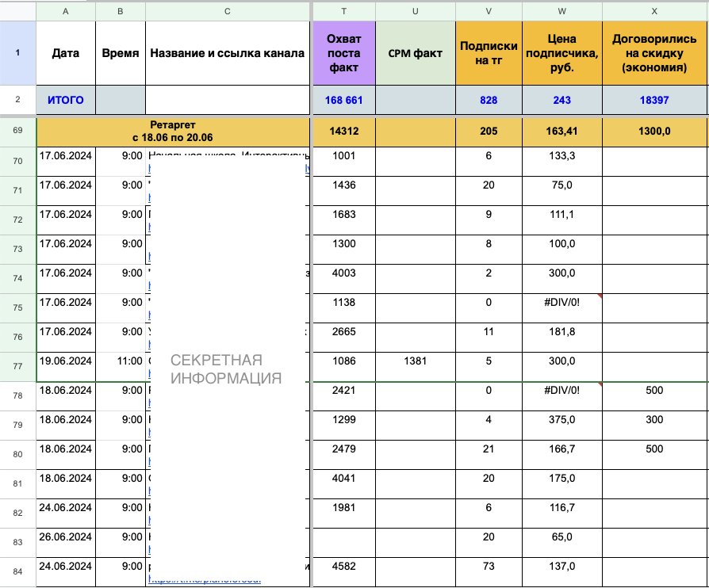Select column U header
This screenshot has width=709, height=588.
pos(415,11)
